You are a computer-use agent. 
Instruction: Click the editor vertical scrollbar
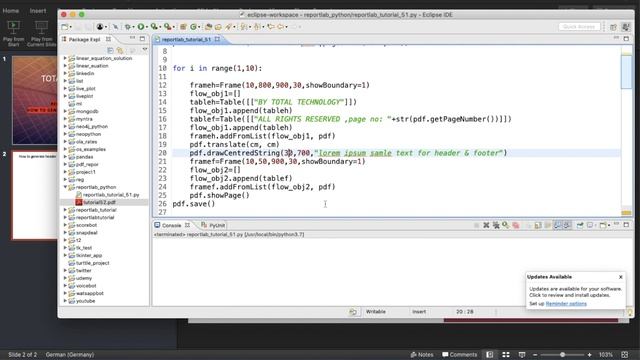(x=626, y=73)
